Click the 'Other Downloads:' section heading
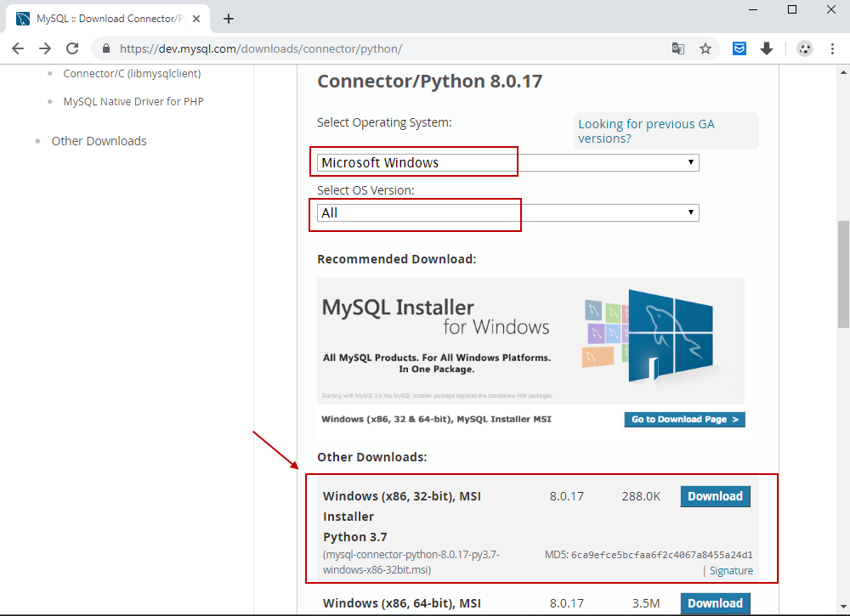850x616 pixels. [x=372, y=457]
